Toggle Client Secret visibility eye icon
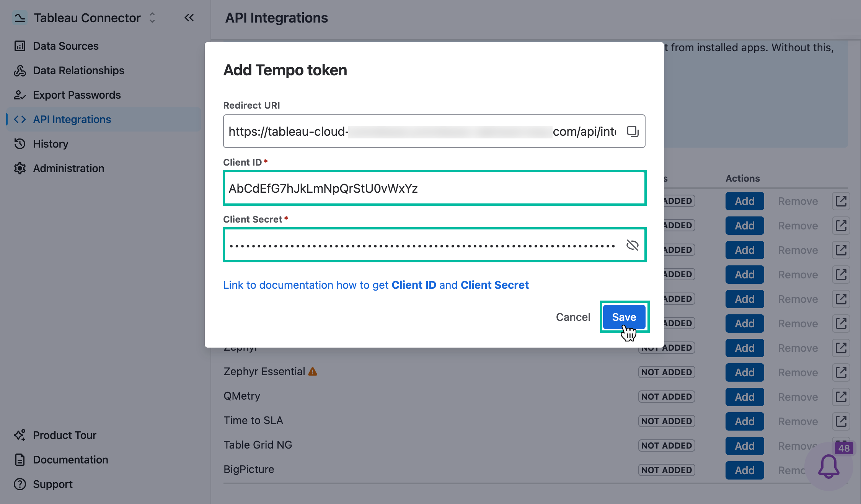The image size is (861, 504). coord(632,245)
